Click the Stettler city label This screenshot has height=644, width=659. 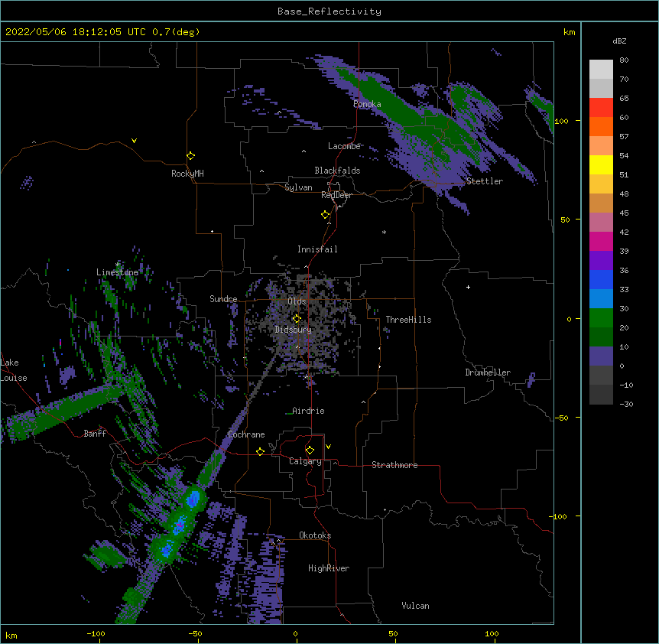click(x=485, y=181)
